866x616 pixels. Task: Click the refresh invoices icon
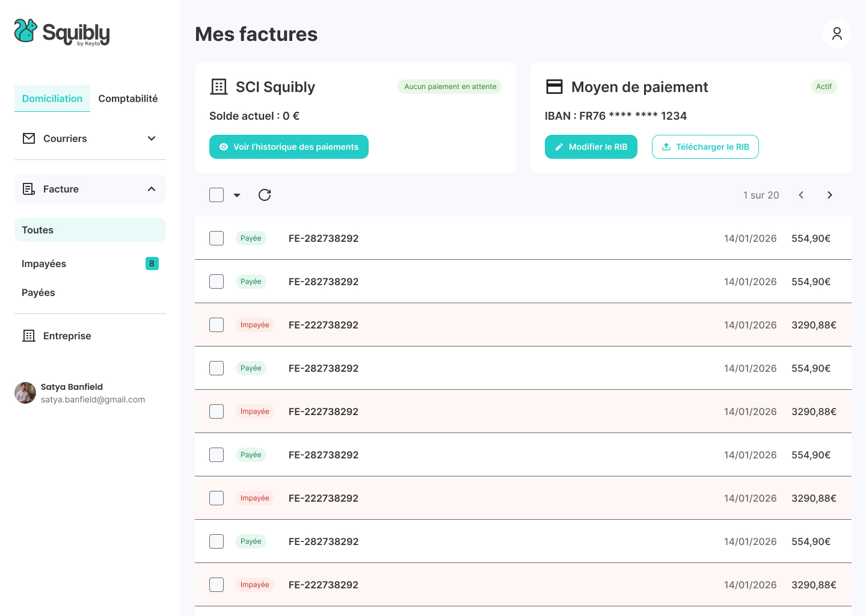point(265,195)
